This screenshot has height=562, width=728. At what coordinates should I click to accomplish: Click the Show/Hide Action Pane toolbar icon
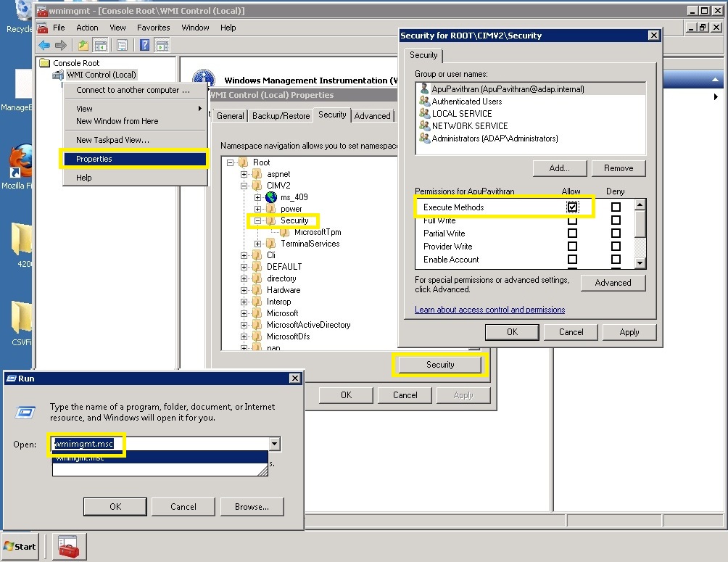tap(162, 45)
